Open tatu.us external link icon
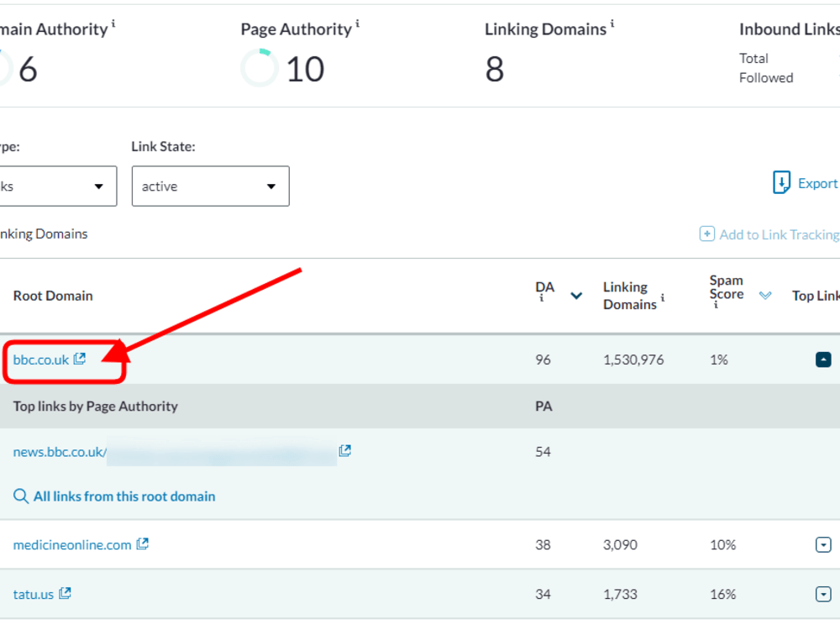This screenshot has width=840, height=630. pos(65,593)
